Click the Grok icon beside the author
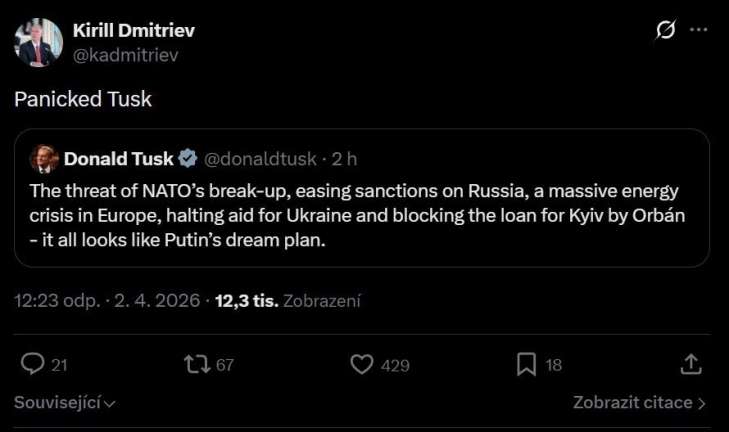 point(665,31)
